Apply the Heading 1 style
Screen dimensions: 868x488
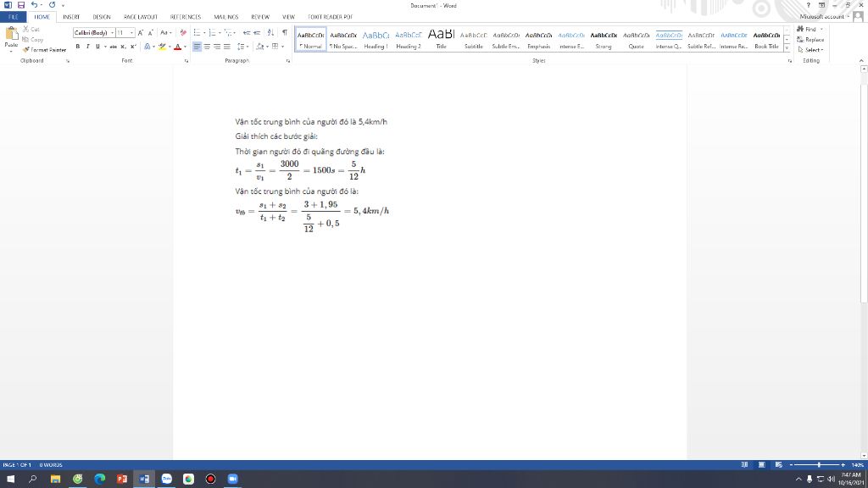pos(376,39)
